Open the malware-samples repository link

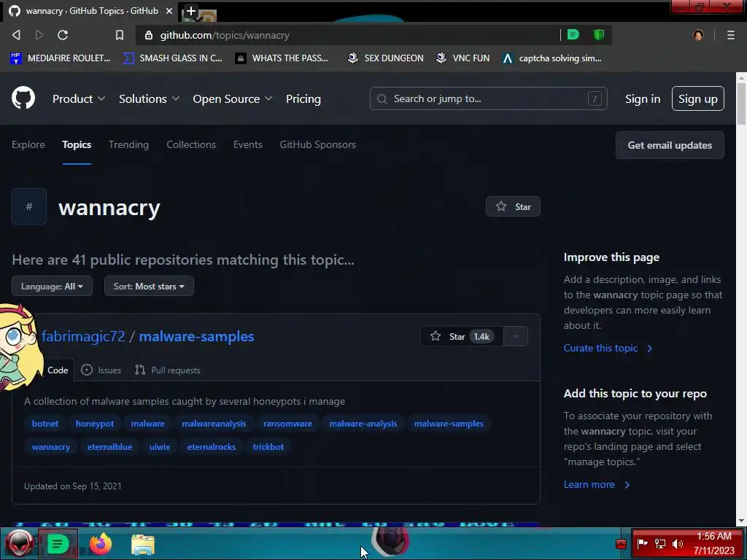click(196, 336)
